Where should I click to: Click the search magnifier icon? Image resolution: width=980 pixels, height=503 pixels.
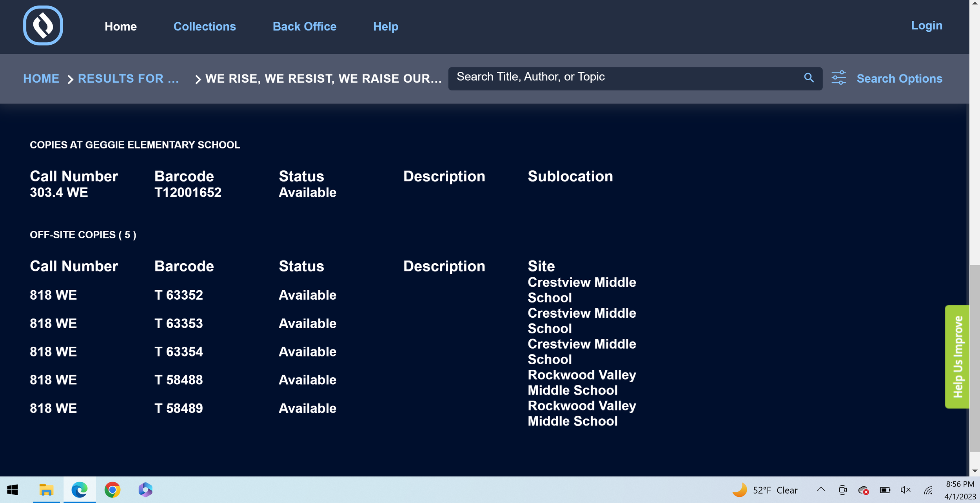point(809,78)
